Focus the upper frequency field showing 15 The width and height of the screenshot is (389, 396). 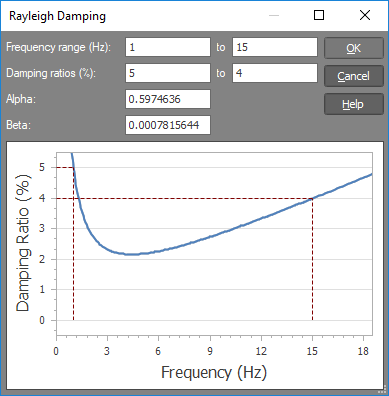click(x=275, y=47)
